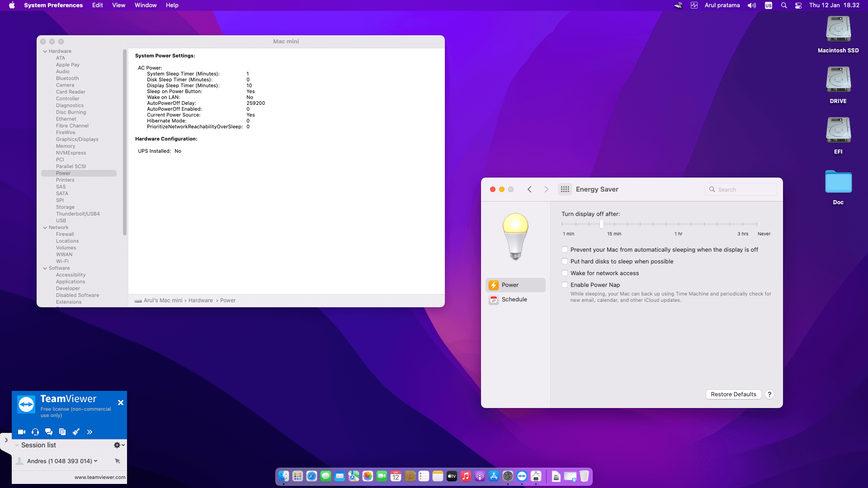868x488 pixels.
Task: Select Graphics/Displays in the Hardware list
Action: pyautogui.click(x=77, y=139)
